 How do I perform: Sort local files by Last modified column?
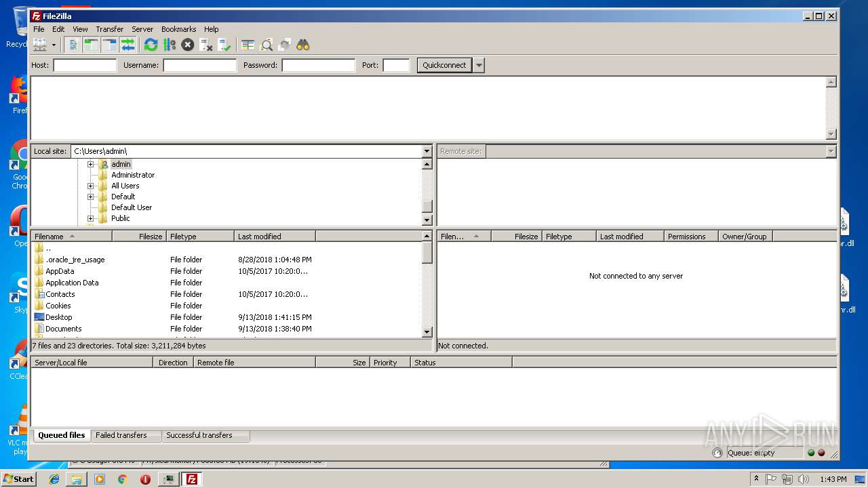275,237
